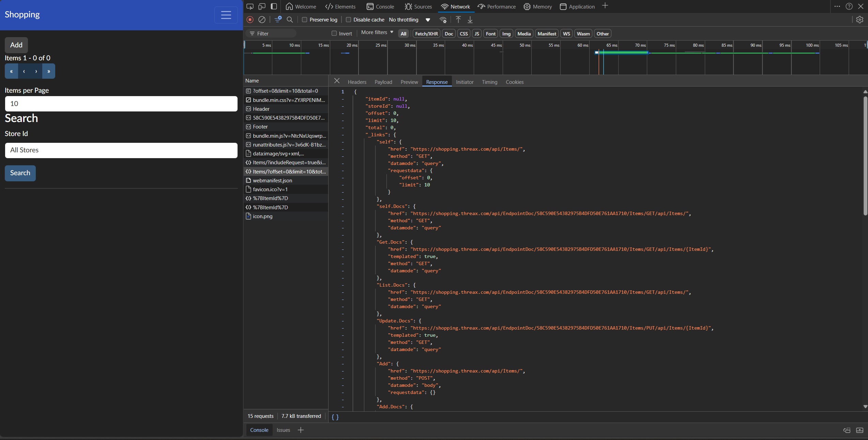
Task: Open network search magnifier
Action: click(x=290, y=20)
